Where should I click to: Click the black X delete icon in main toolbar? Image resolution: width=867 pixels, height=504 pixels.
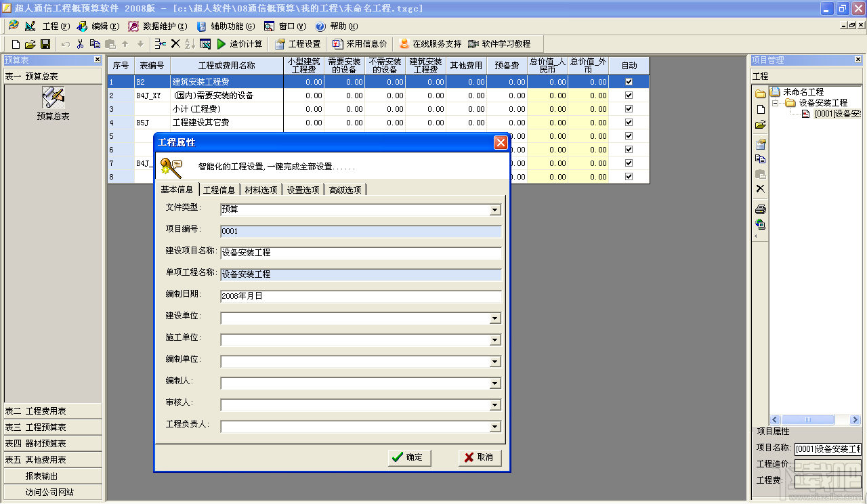pos(175,44)
